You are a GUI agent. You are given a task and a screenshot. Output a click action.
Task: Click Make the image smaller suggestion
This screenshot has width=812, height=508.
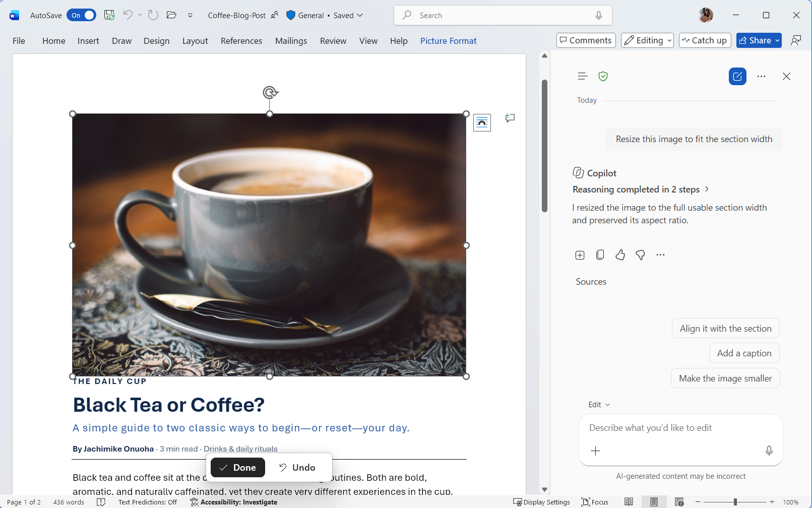(725, 378)
